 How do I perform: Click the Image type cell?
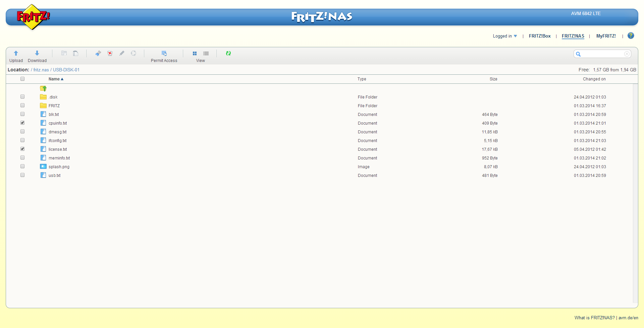[x=364, y=167]
